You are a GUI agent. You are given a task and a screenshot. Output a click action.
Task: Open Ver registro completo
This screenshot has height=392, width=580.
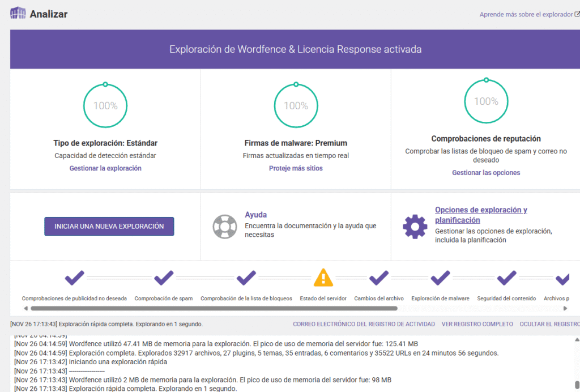point(477,324)
